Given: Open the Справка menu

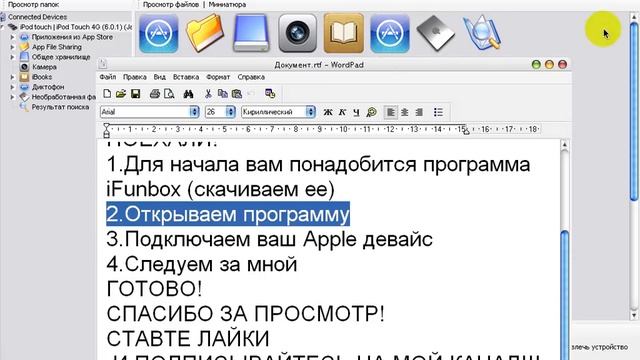Looking at the screenshot, I should point(251,77).
